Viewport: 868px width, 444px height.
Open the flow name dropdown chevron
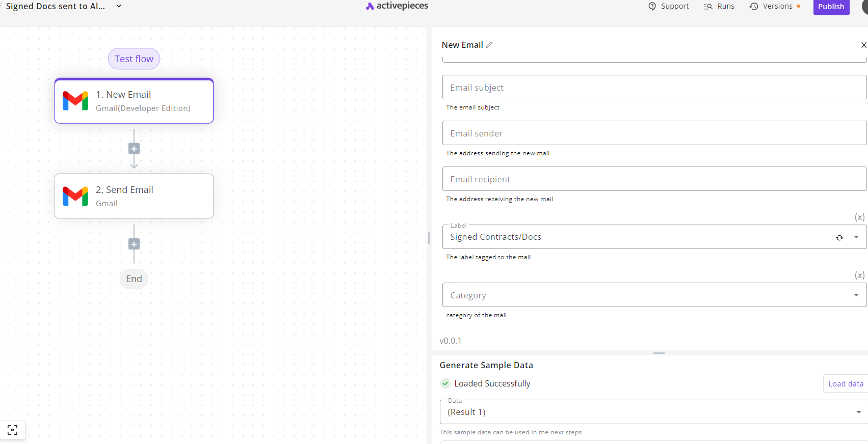[x=119, y=6]
